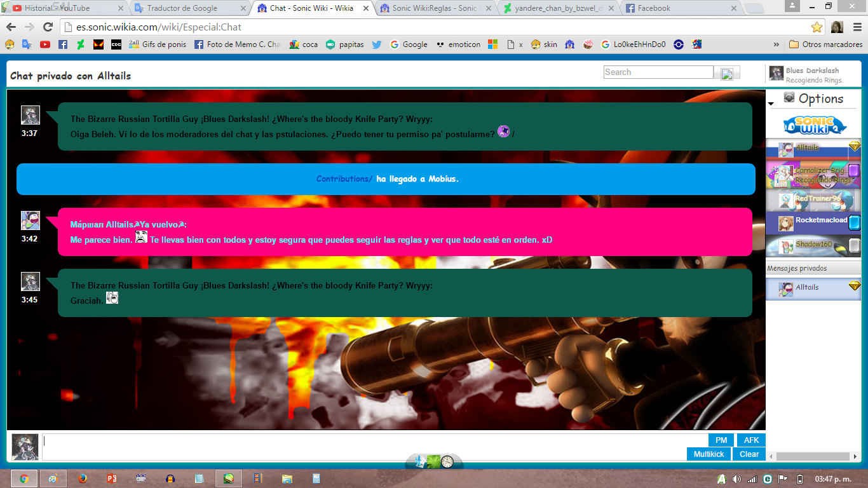This screenshot has width=868, height=488.
Task: Show hidden bookmarks with double chevron
Action: pyautogui.click(x=776, y=44)
